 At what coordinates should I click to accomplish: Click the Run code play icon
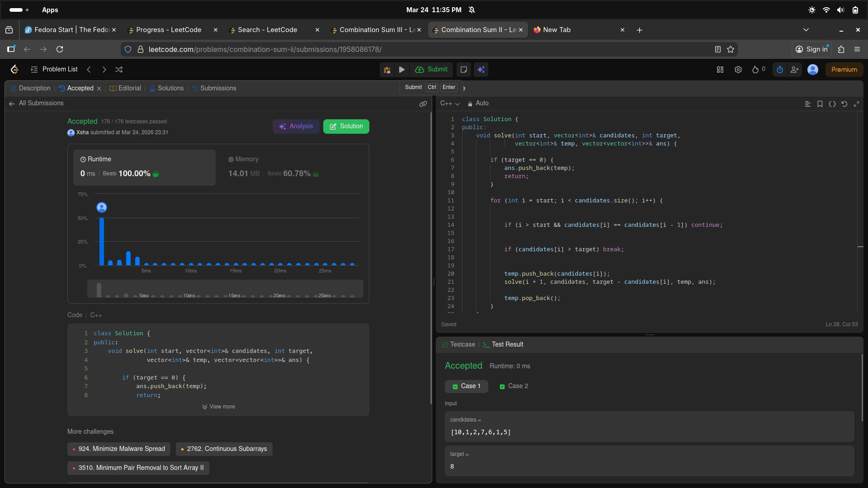tap(401, 70)
